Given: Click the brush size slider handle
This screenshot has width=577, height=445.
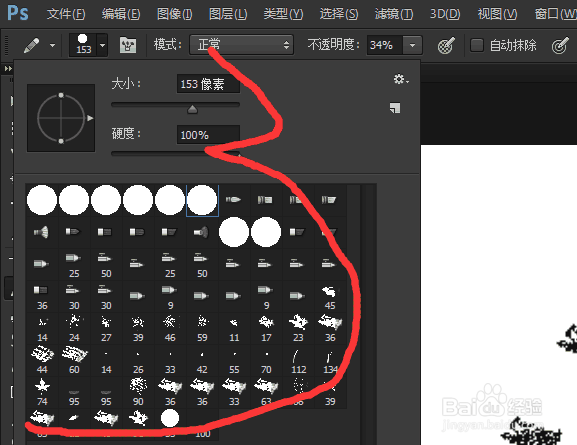Looking at the screenshot, I should coord(192,109).
